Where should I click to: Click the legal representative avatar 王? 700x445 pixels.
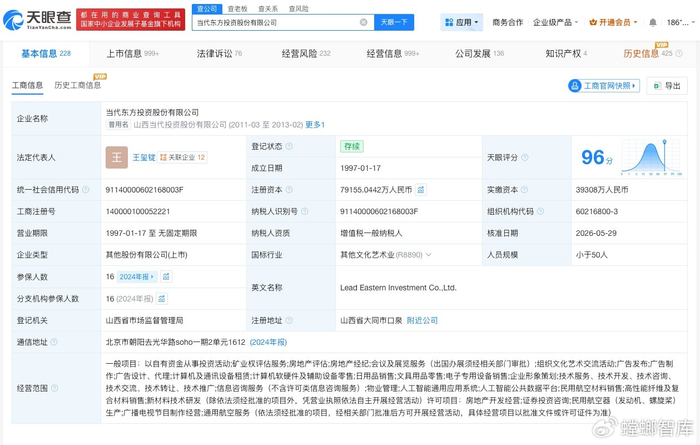(117, 158)
